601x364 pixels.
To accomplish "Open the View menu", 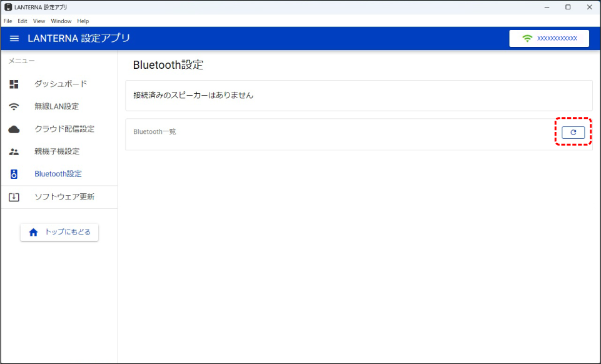I will tap(39, 21).
